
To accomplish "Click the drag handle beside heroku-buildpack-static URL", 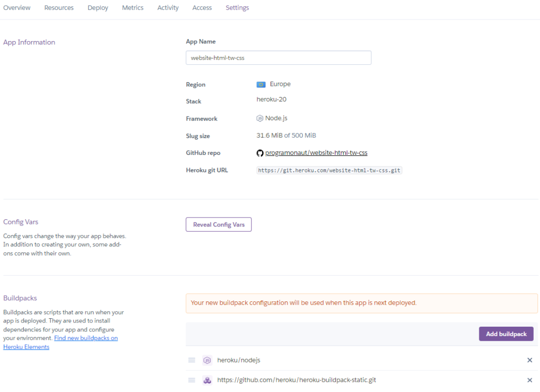I will 192,380.
